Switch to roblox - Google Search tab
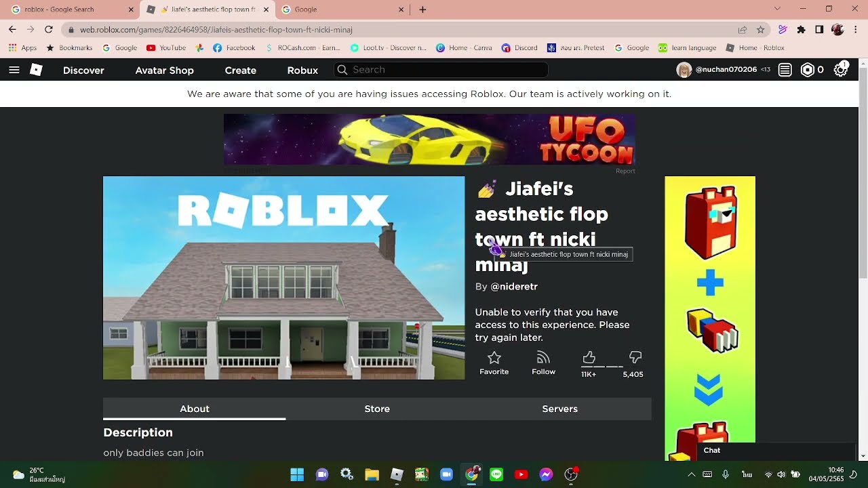The height and width of the screenshot is (488, 868). (x=71, y=9)
